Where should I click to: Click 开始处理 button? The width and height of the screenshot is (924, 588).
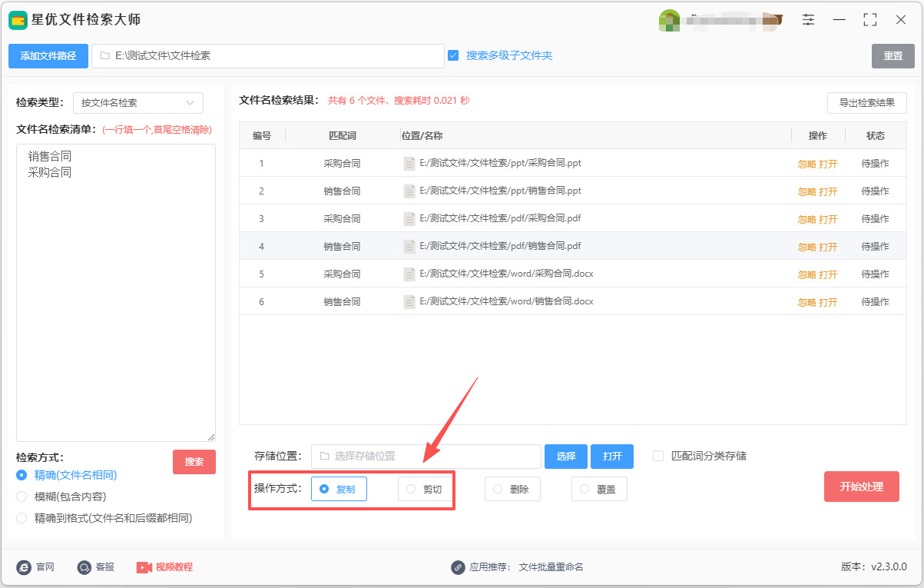point(862,487)
